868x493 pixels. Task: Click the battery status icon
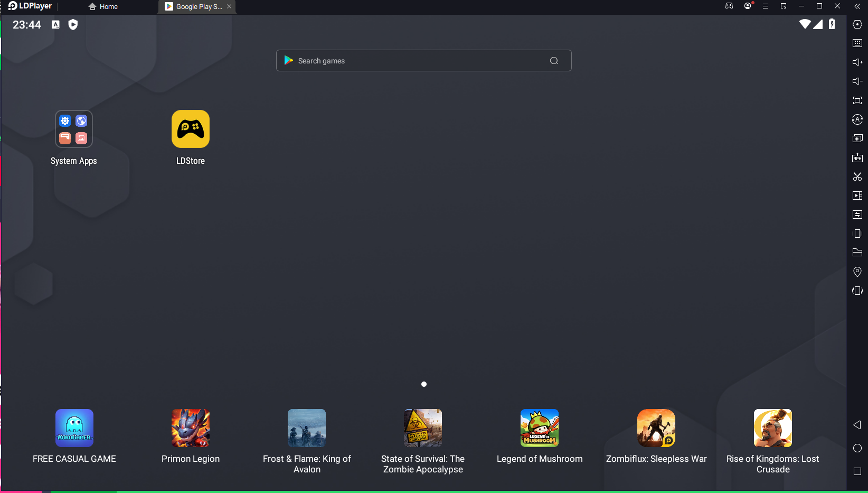click(832, 24)
